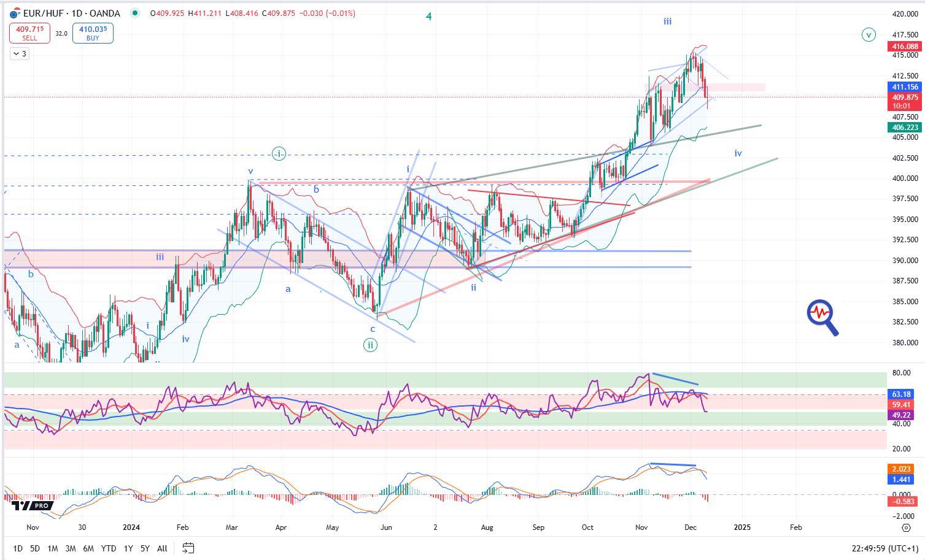The width and height of the screenshot is (925, 560).
Task: Switch to the 1M date range
Action: coord(53,548)
